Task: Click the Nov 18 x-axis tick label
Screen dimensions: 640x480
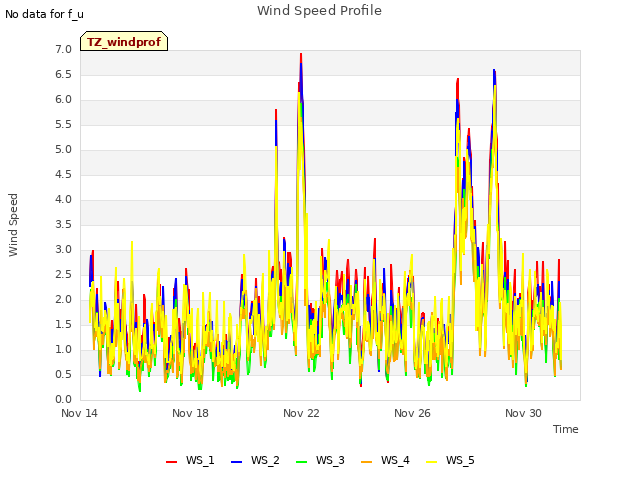Action: pyautogui.click(x=190, y=413)
